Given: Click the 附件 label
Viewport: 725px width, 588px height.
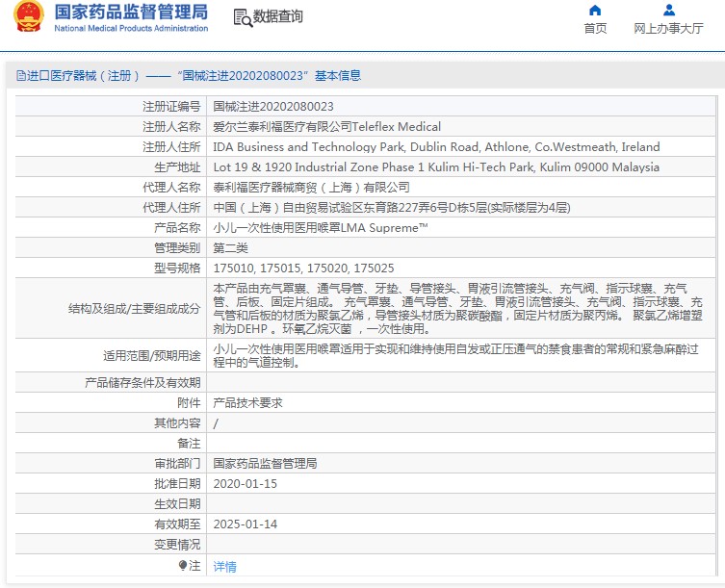Looking at the screenshot, I should [189, 403].
